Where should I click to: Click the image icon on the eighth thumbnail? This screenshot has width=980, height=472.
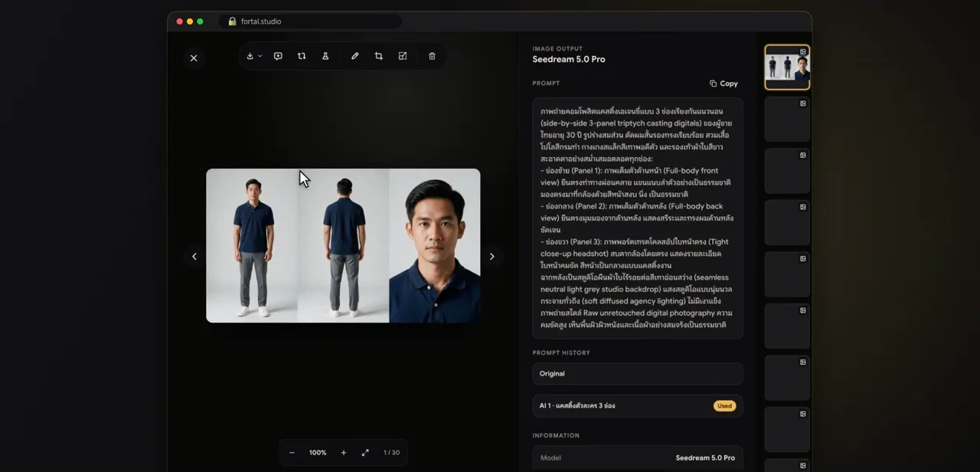point(803,414)
